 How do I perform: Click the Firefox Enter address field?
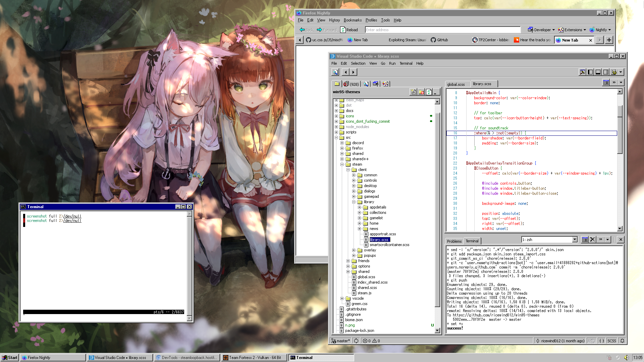click(x=442, y=30)
